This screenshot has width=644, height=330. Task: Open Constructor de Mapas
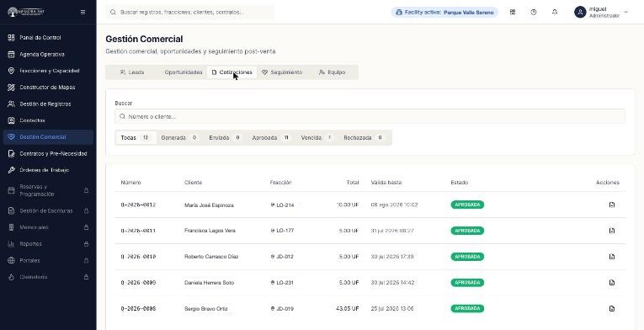pyautogui.click(x=48, y=87)
